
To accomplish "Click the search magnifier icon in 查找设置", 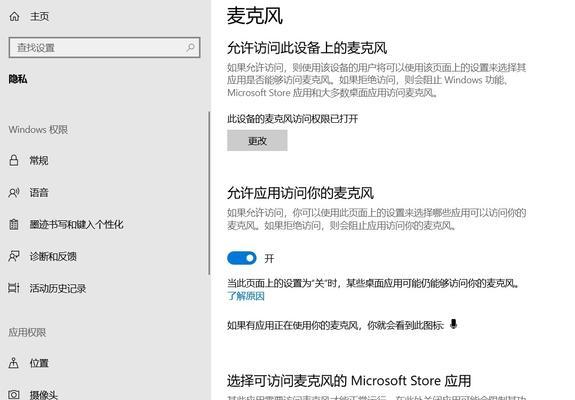I will coord(190,47).
